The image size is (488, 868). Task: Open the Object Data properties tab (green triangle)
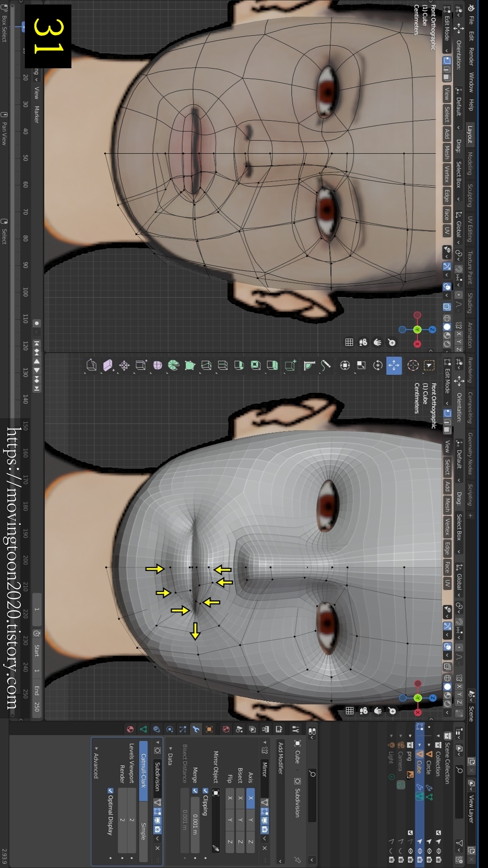143,729
